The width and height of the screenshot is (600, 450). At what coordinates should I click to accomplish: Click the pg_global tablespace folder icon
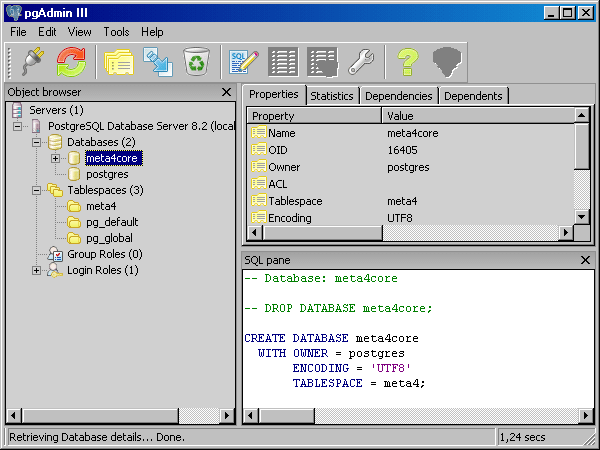[74, 238]
